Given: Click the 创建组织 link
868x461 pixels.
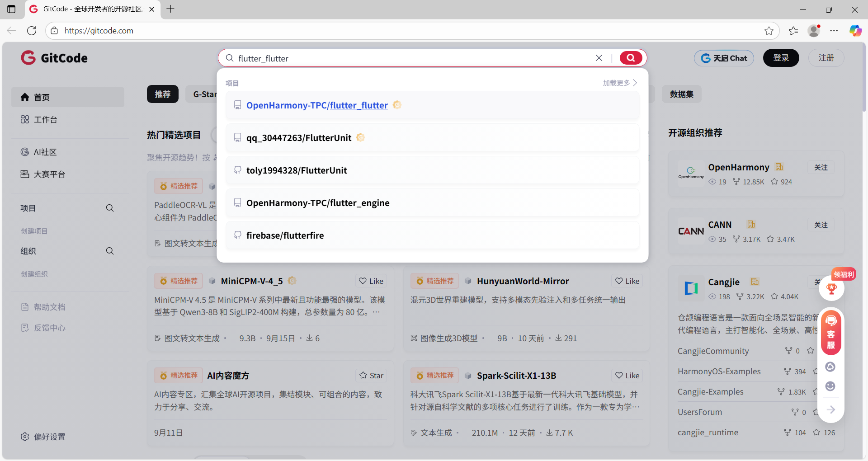Looking at the screenshot, I should [x=34, y=274].
